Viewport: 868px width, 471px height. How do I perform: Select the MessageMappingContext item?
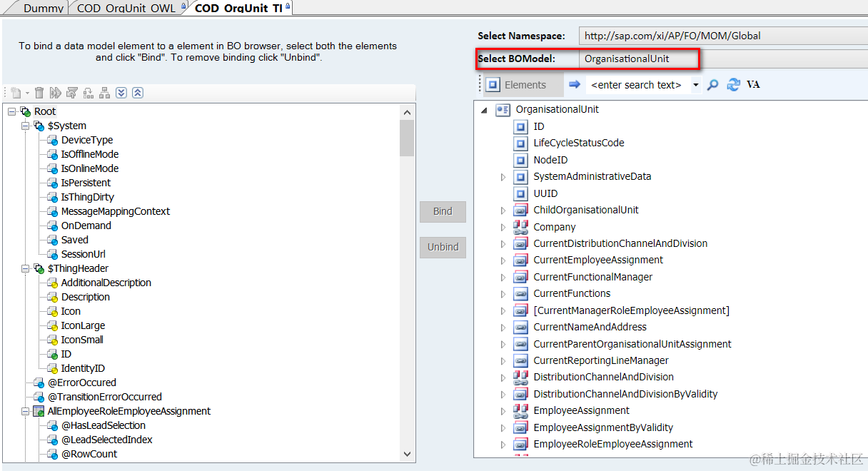(116, 211)
